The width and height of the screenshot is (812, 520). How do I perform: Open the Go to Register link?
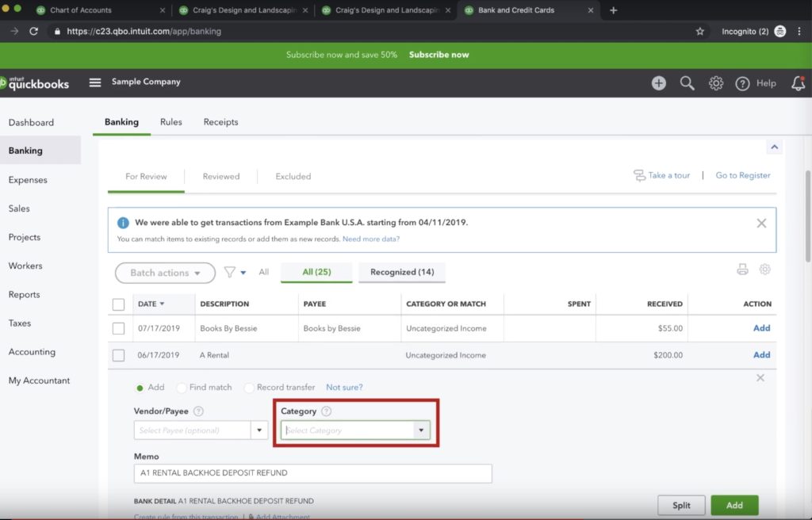coord(742,175)
